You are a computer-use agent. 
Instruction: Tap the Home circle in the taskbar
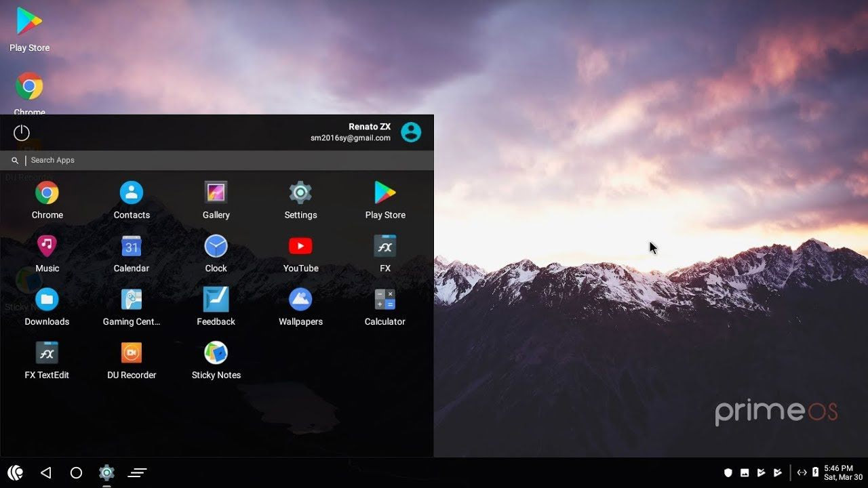point(76,472)
